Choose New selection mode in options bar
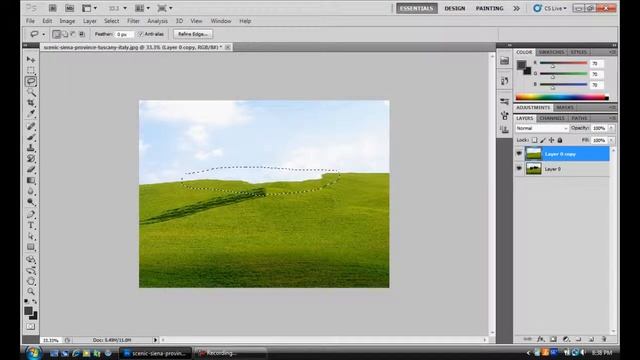 tap(56, 34)
